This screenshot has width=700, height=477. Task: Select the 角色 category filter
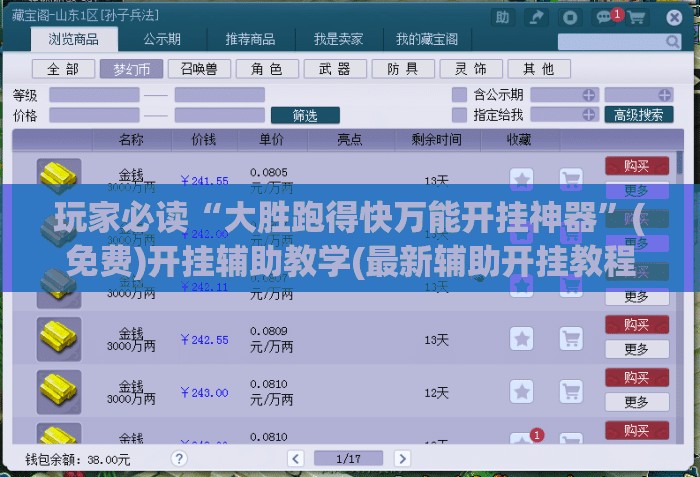pyautogui.click(x=267, y=69)
